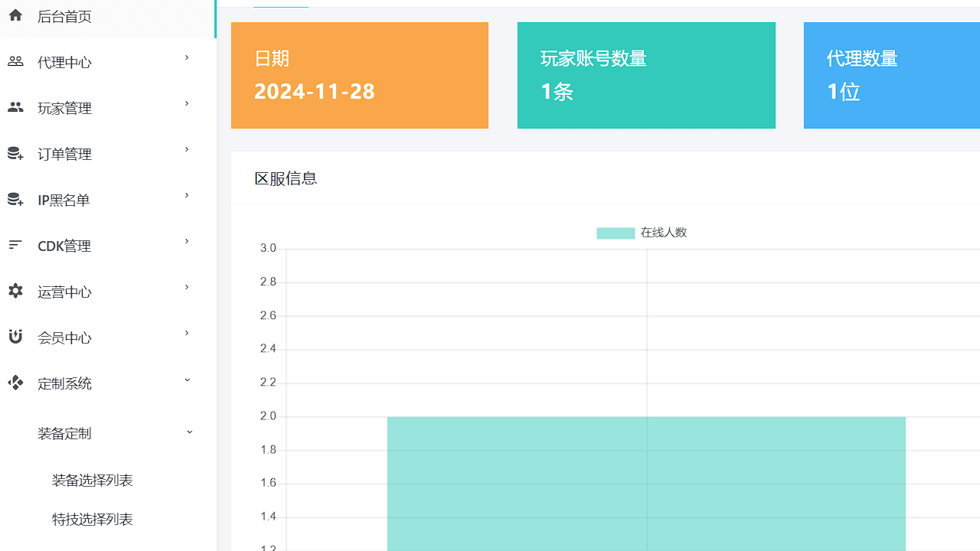Click the teal bar in 区服信息 chart
The image size is (980, 551).
click(645, 482)
